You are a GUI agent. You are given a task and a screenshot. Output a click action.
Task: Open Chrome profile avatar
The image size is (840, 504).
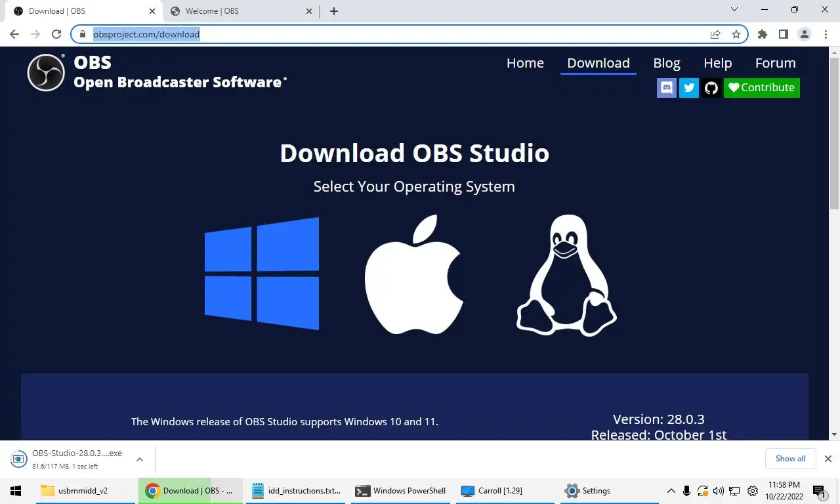(805, 34)
